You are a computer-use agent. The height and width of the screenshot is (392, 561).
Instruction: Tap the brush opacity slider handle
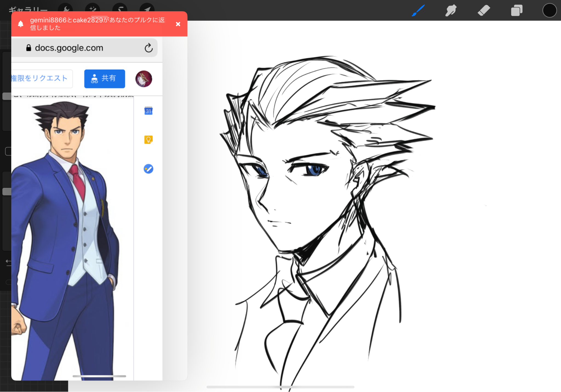tap(7, 191)
